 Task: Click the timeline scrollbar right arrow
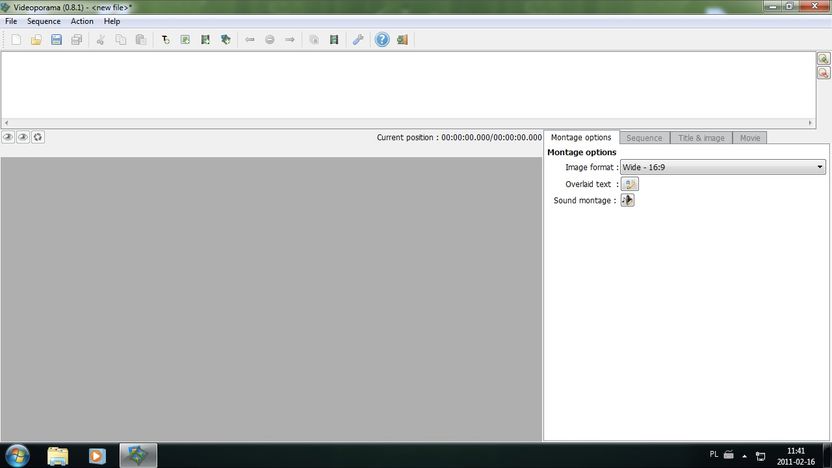(x=810, y=123)
